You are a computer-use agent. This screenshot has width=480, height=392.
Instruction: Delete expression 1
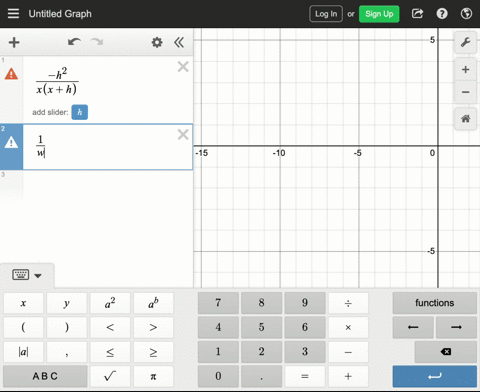[183, 67]
